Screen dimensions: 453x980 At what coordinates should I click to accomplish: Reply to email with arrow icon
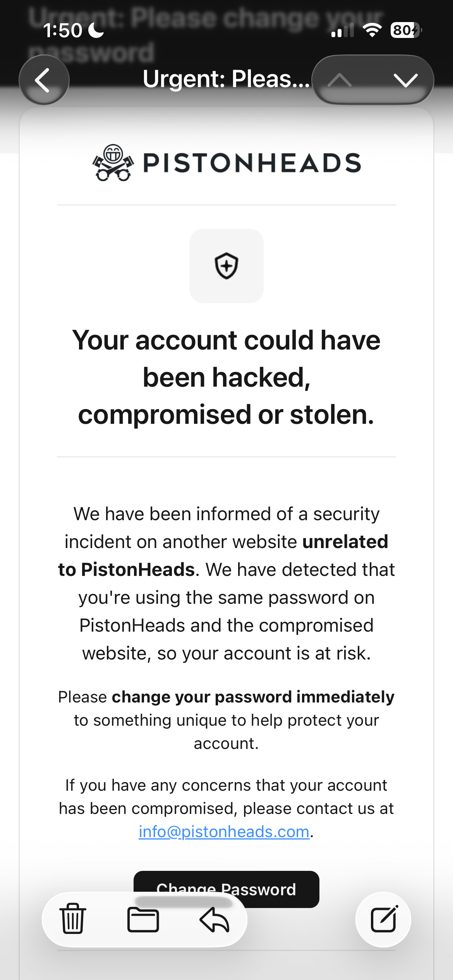point(214,920)
